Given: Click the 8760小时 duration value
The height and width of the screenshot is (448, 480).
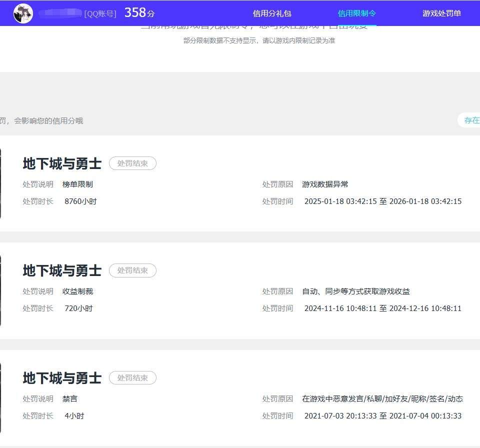Looking at the screenshot, I should (80, 201).
